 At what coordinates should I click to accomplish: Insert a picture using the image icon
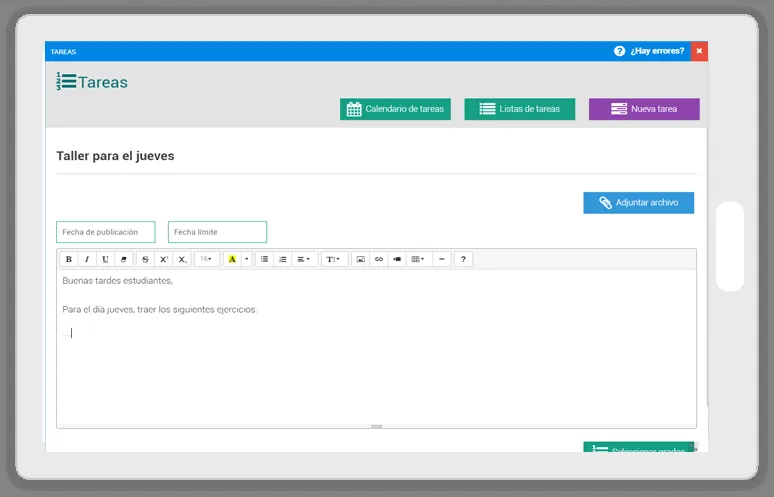pyautogui.click(x=361, y=259)
